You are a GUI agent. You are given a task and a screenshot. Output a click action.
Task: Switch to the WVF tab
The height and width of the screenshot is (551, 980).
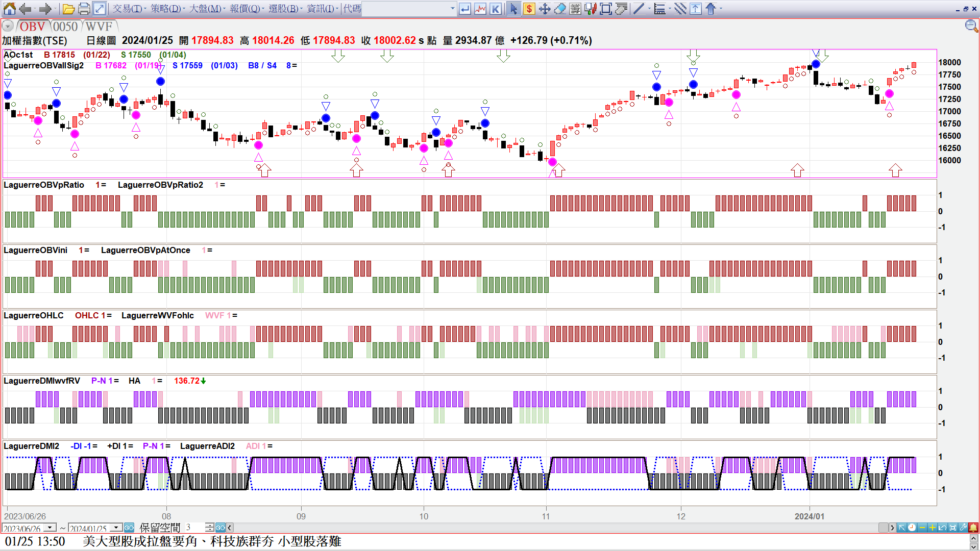[x=99, y=27]
